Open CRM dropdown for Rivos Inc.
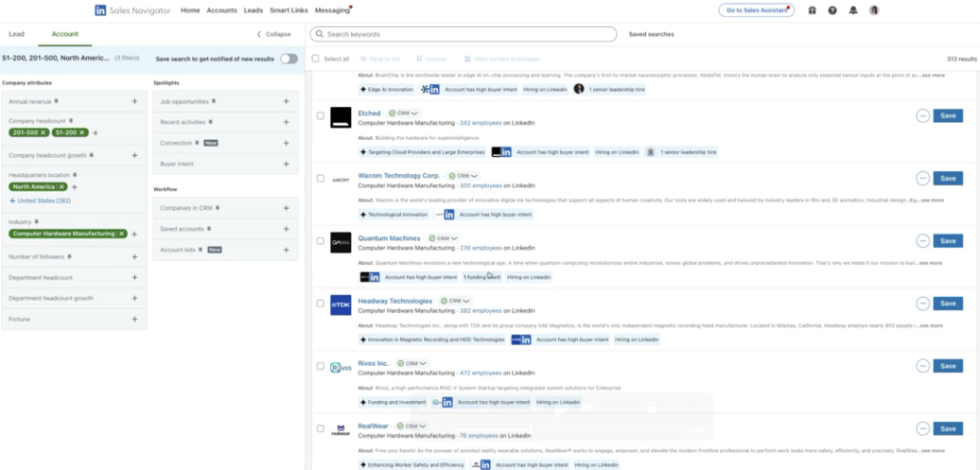This screenshot has width=980, height=470. pos(412,363)
